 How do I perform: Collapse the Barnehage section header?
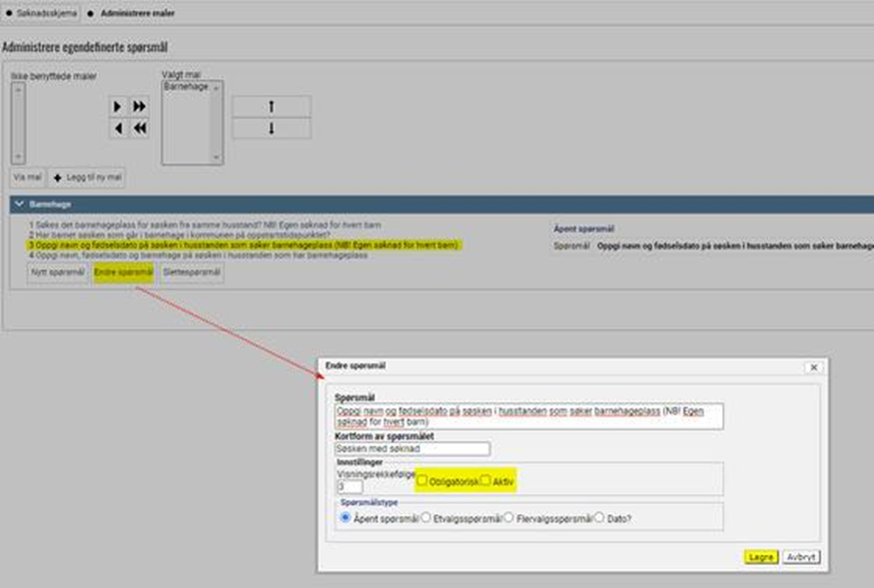point(20,204)
